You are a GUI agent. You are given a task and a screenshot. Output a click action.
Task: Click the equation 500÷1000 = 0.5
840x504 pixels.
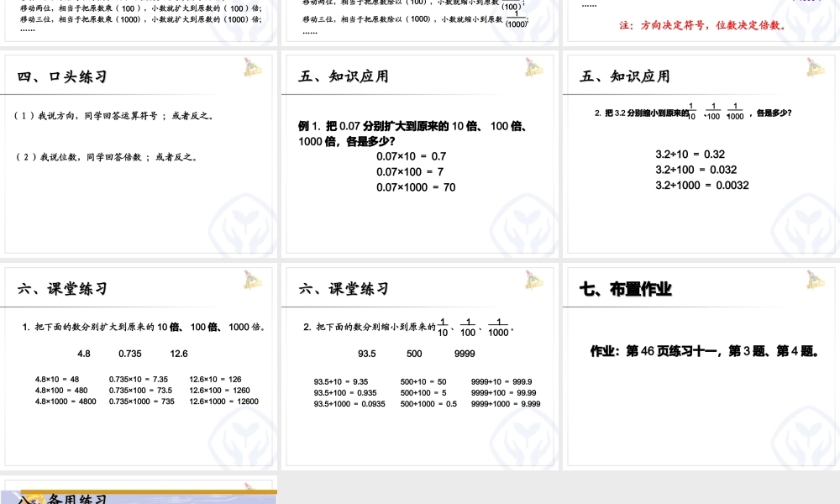coord(428,404)
